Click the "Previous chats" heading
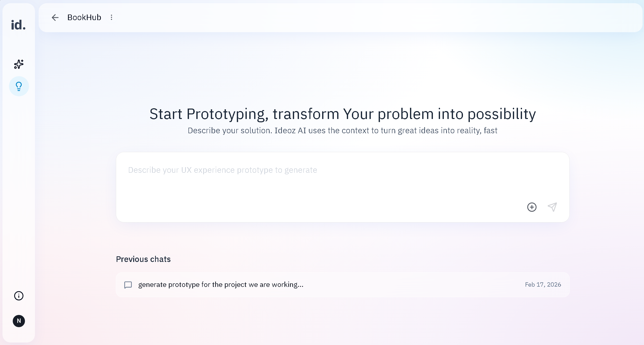This screenshot has height=345, width=644. click(143, 259)
